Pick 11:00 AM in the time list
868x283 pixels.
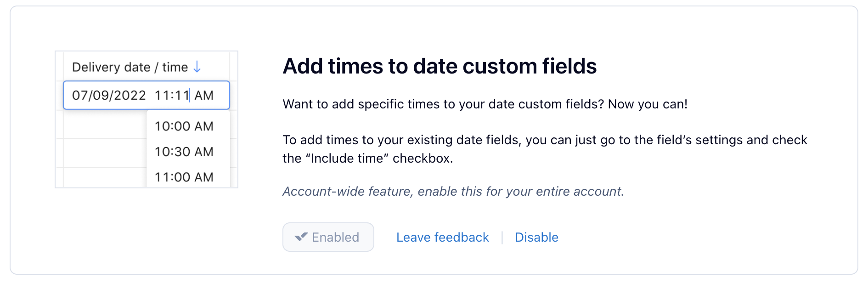point(184,177)
